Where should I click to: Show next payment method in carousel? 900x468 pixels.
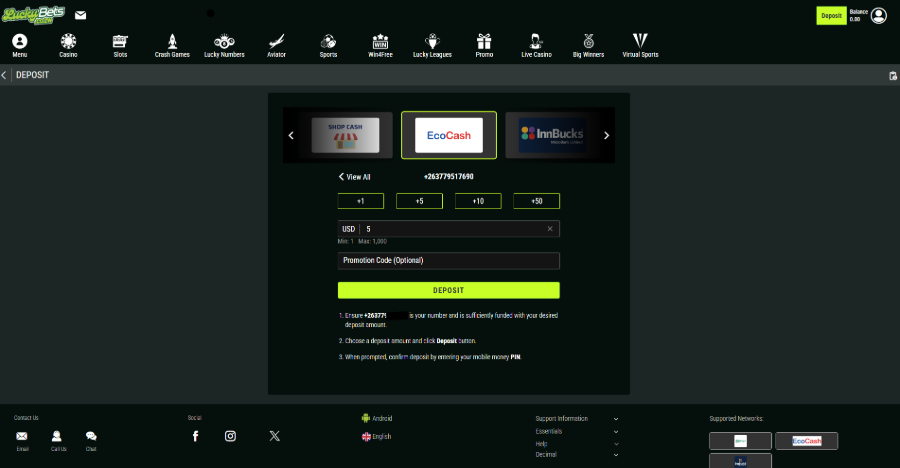[x=606, y=136]
